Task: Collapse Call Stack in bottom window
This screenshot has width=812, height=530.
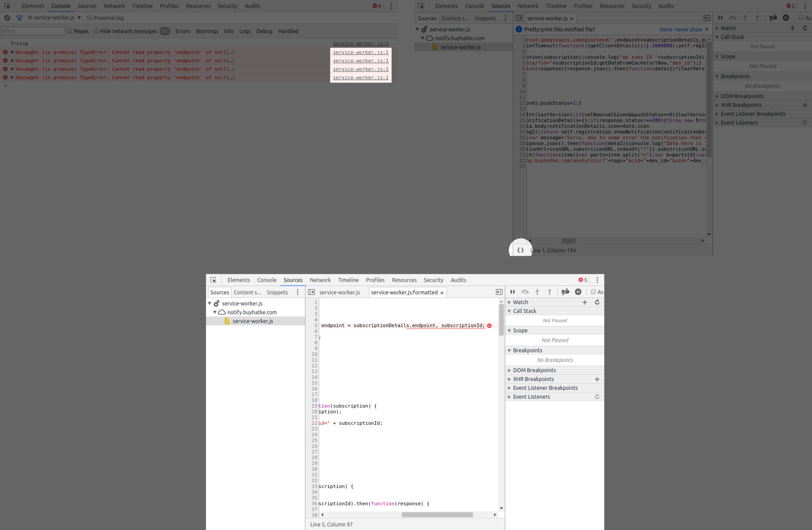Action: click(509, 311)
